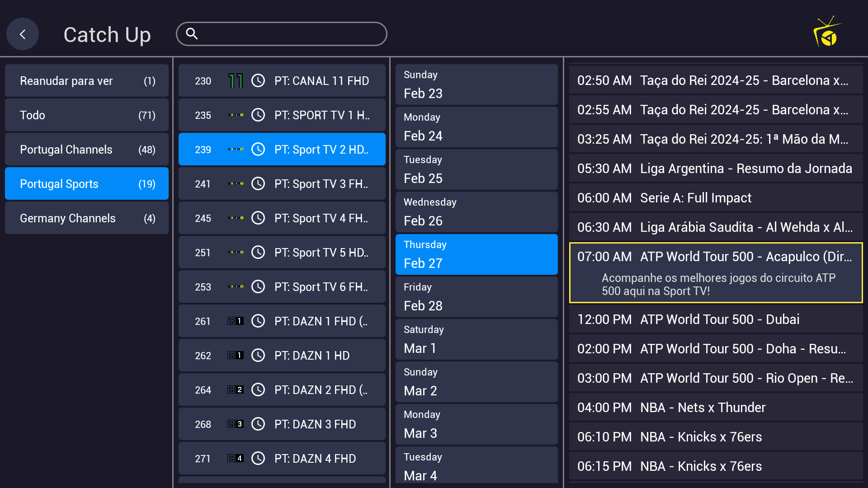
Task: Play Serie A: Full Impact program
Action: [716, 198]
